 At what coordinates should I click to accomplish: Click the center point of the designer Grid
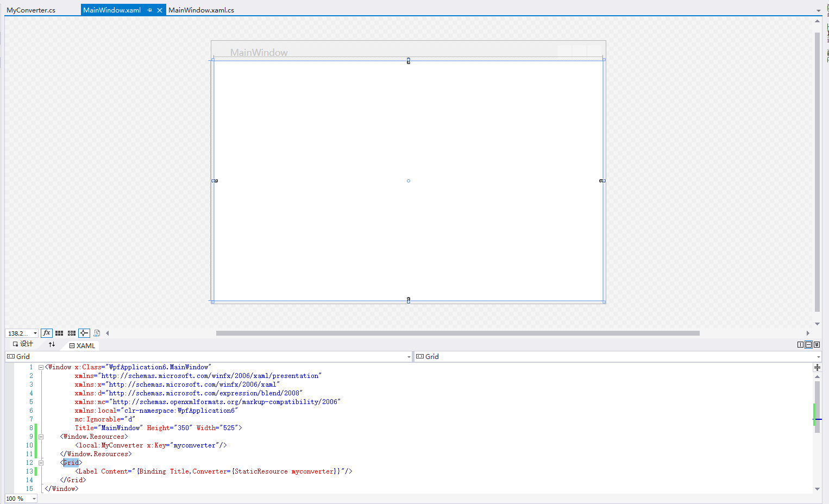coord(409,181)
